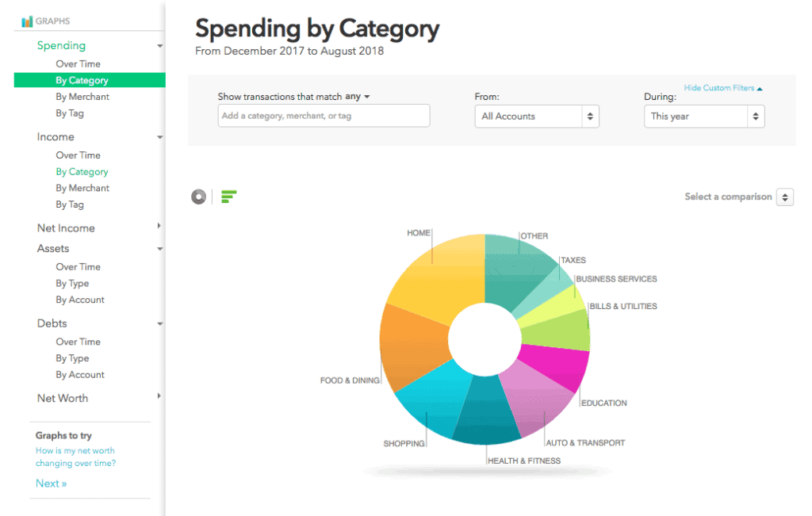Collapse the Spending section

[159, 45]
